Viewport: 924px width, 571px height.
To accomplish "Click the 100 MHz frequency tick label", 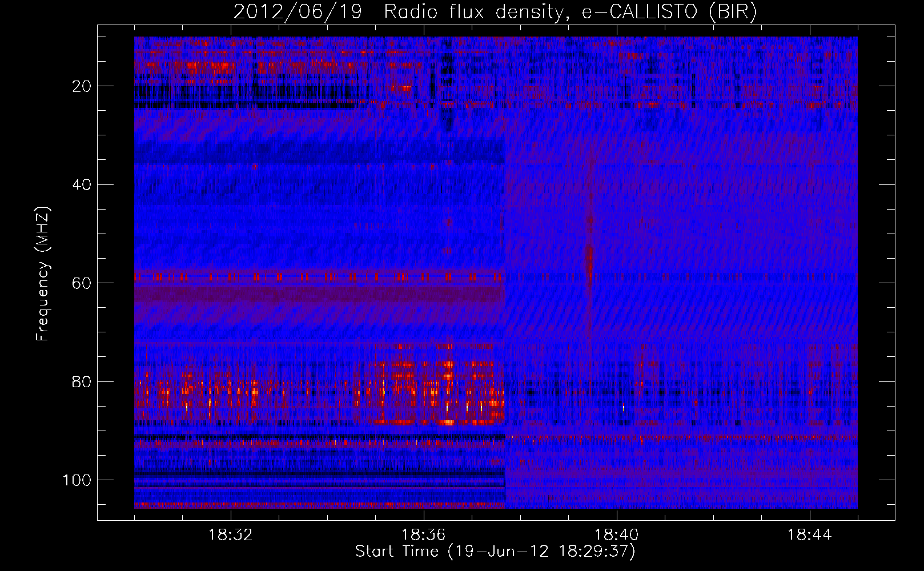I will click(x=77, y=480).
